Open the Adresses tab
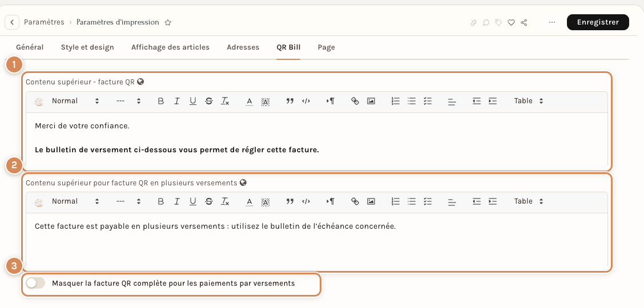This screenshot has height=308, width=644. [x=243, y=47]
